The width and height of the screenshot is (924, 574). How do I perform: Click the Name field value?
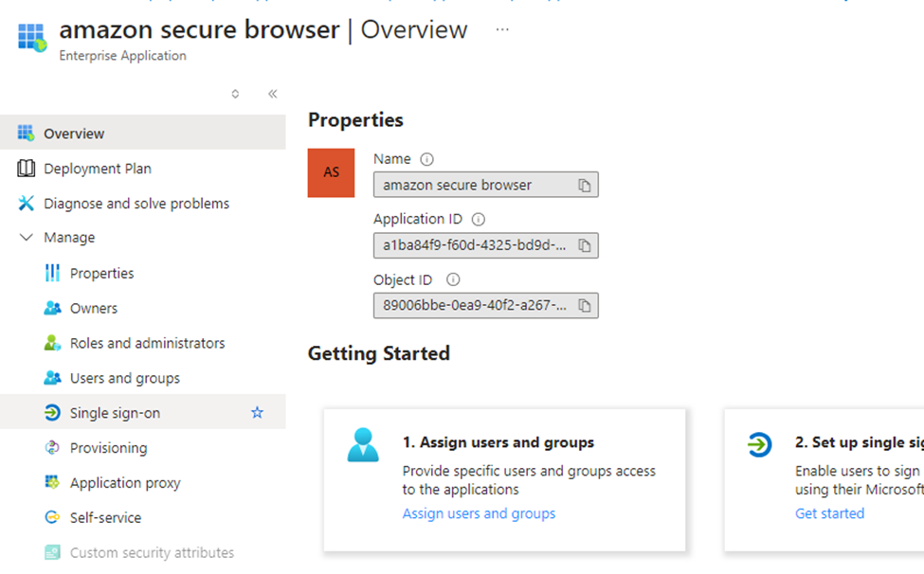coord(485,185)
